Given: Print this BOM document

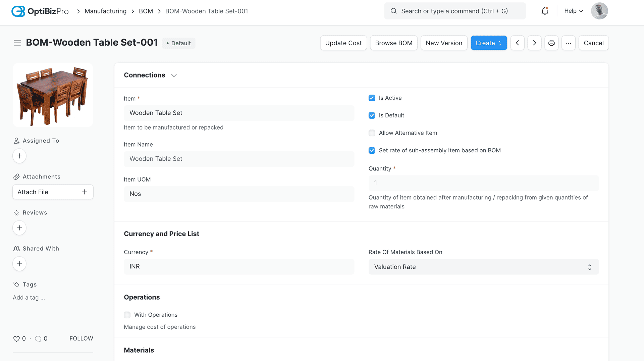Looking at the screenshot, I should click(551, 43).
